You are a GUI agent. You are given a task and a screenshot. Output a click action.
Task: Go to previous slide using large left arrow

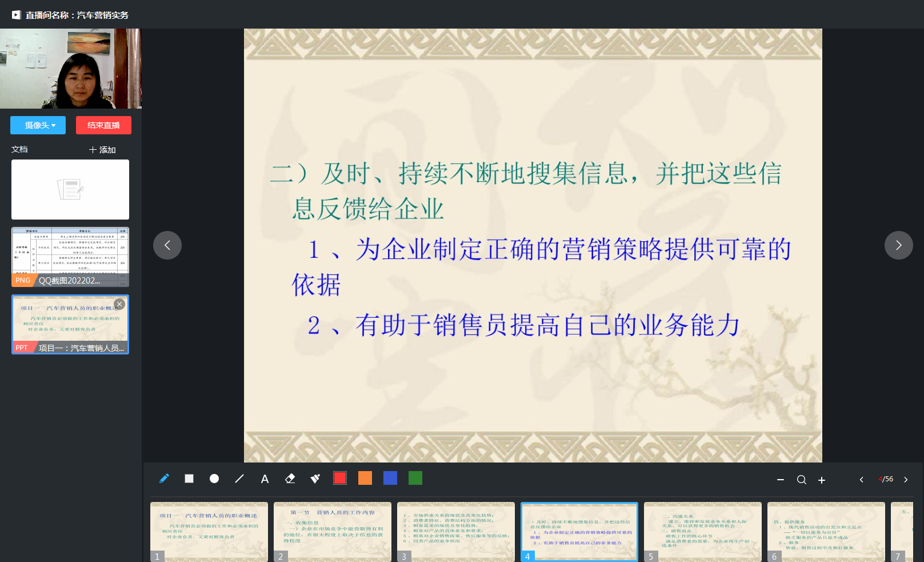tap(167, 245)
